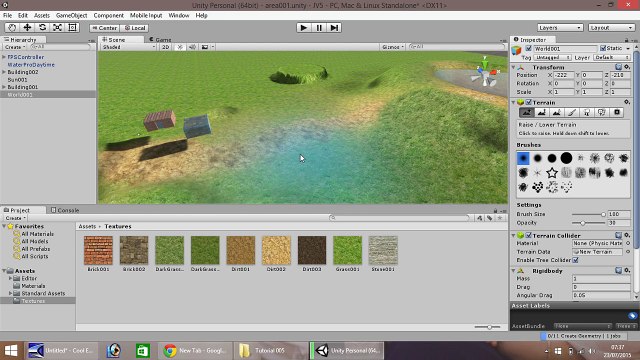640x360 pixels.
Task: Select Paint Details terrain tool
Action: click(x=602, y=113)
